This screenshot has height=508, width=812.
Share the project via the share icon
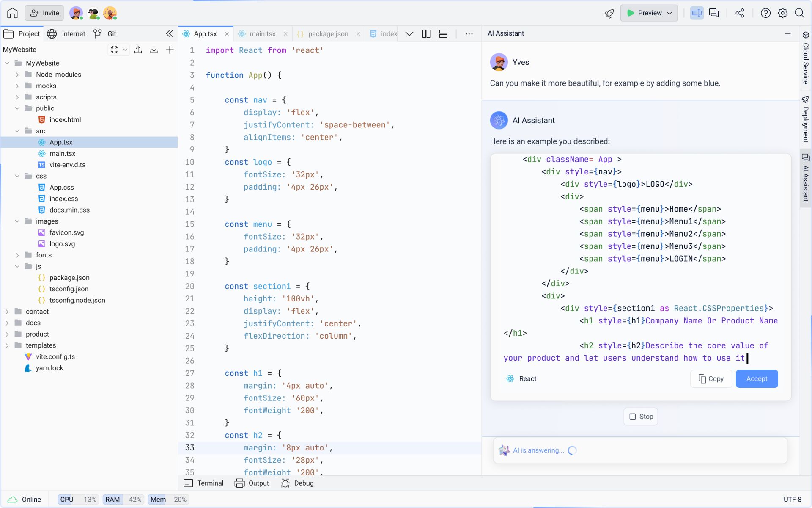[x=740, y=13]
